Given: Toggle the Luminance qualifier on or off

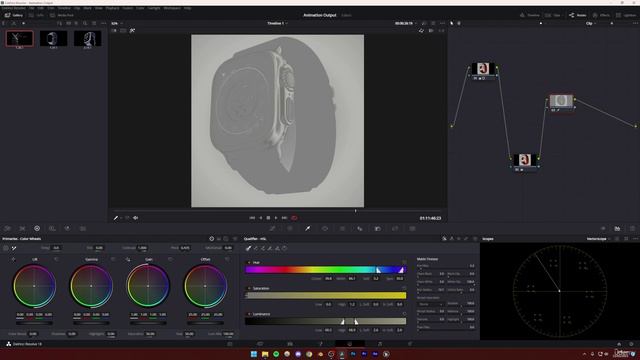Looking at the screenshot, I should pyautogui.click(x=249, y=314).
